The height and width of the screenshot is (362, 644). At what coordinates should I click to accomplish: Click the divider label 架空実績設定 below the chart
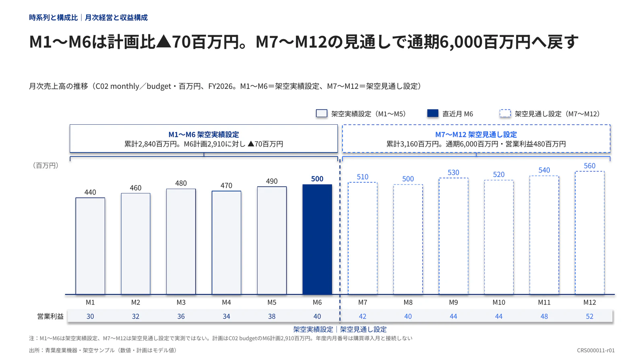[313, 329]
